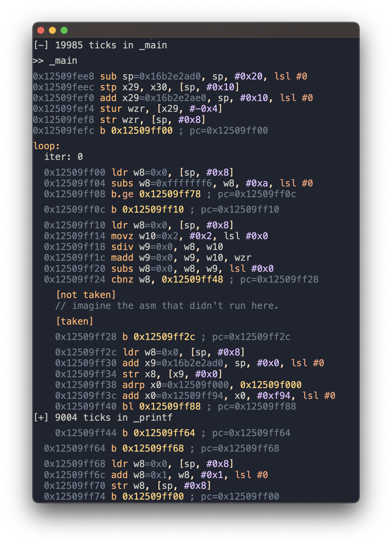392x546 pixels.
Task: Click adrp target address 0x12509f000
Action: point(271,385)
